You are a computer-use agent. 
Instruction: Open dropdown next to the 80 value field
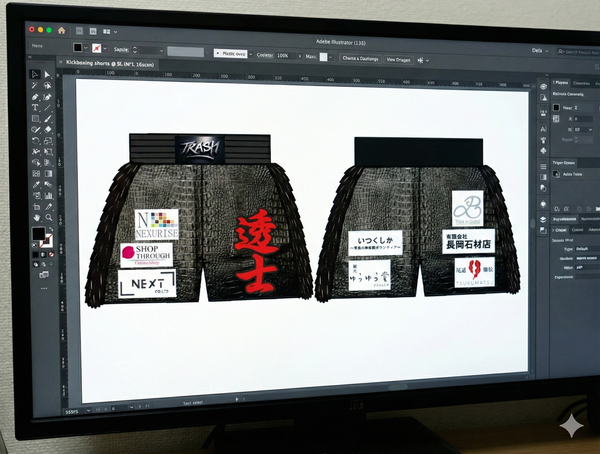pyautogui.click(x=590, y=130)
